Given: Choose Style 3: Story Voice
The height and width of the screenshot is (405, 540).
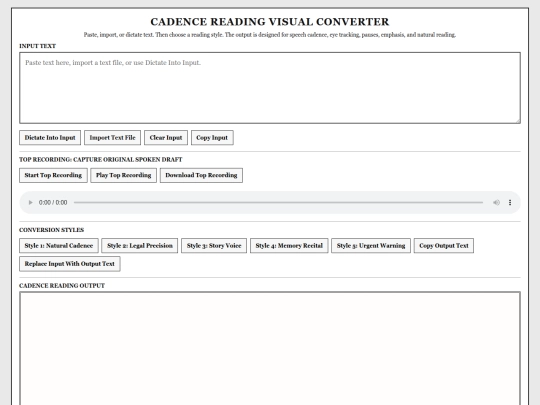Looking at the screenshot, I should 214,246.
